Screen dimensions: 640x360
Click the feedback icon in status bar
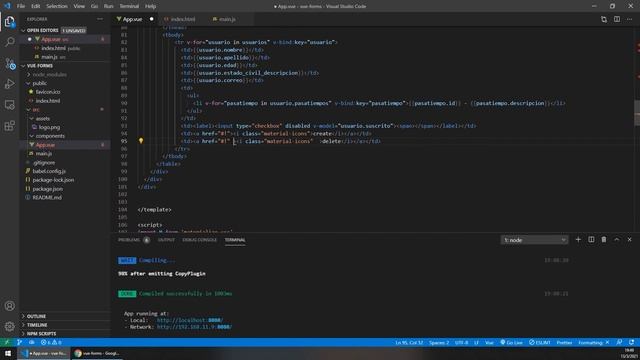click(x=619, y=342)
